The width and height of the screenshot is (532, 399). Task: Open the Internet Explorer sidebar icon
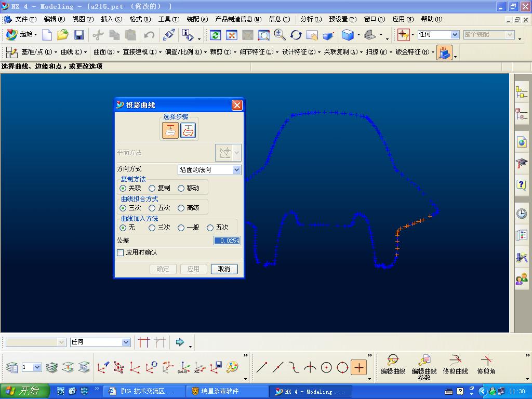tap(522, 142)
